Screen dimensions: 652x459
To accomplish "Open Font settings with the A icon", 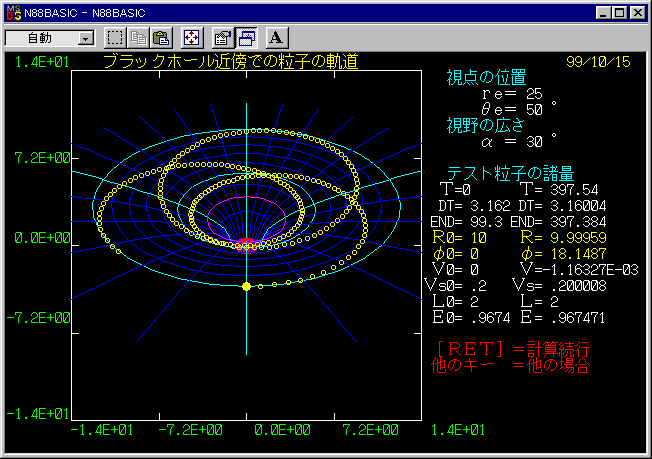I will coord(277,37).
